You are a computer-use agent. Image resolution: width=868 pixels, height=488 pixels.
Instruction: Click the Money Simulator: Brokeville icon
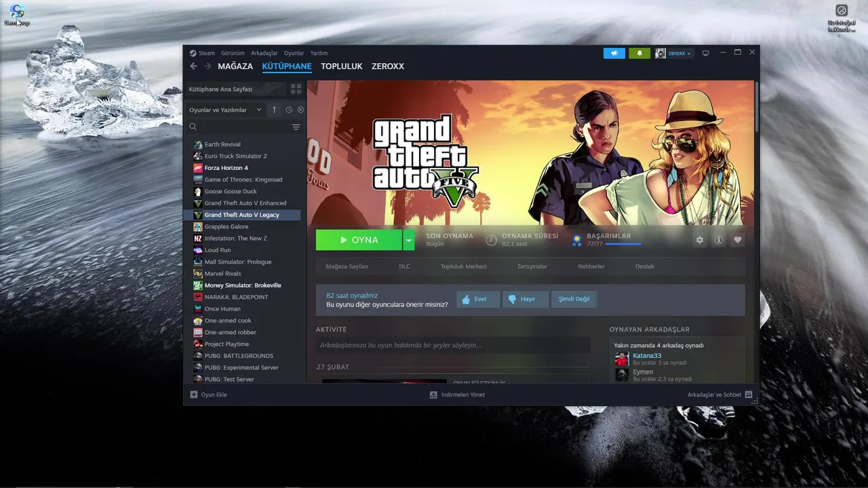tap(198, 285)
